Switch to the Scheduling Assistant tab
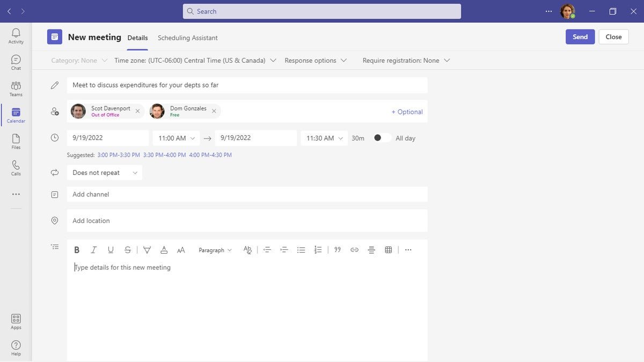The height and width of the screenshot is (362, 644). click(x=188, y=38)
